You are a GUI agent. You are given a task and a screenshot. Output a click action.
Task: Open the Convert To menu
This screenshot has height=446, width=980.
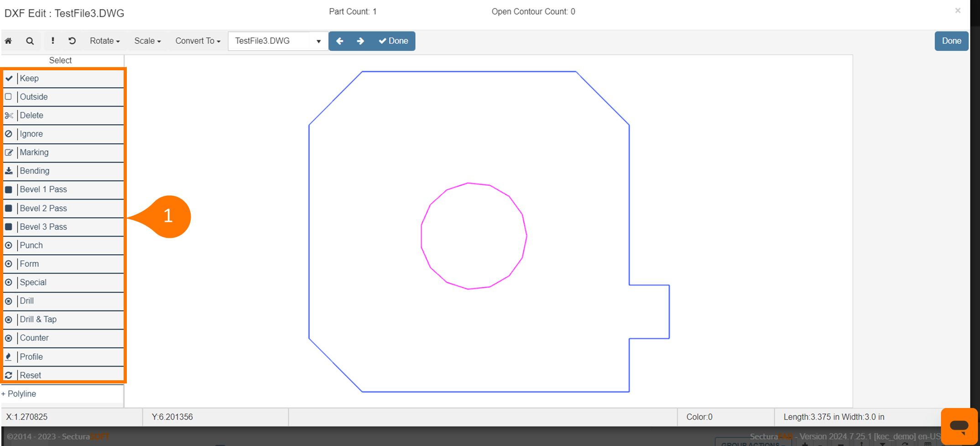(198, 41)
